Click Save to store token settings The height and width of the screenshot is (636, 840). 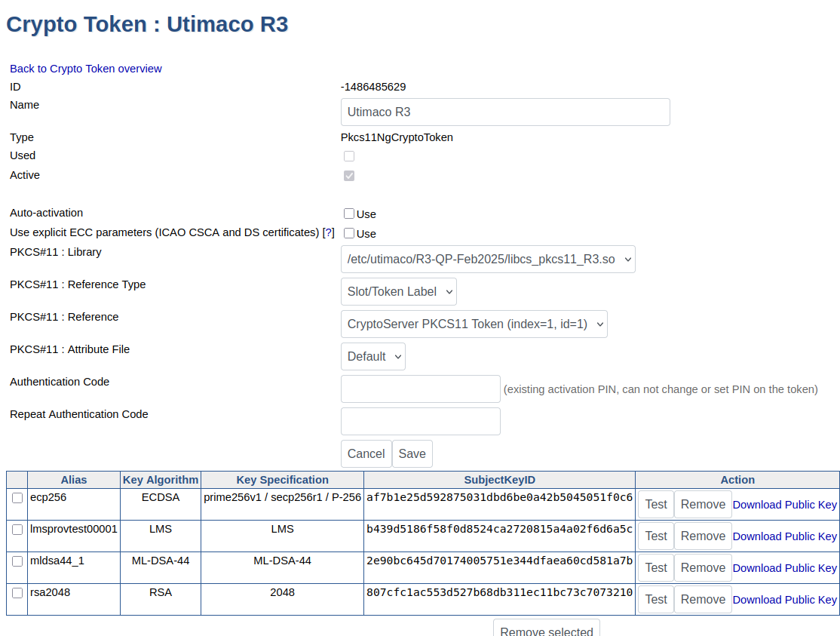click(x=412, y=453)
